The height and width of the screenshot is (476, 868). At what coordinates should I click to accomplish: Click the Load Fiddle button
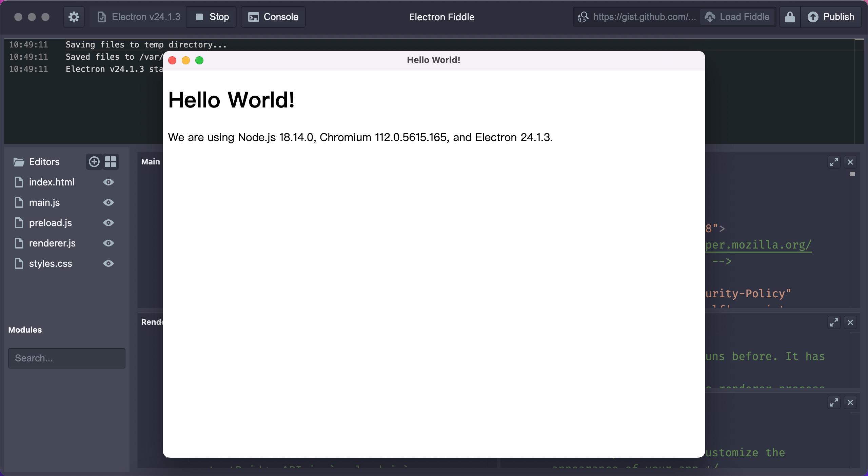737,17
